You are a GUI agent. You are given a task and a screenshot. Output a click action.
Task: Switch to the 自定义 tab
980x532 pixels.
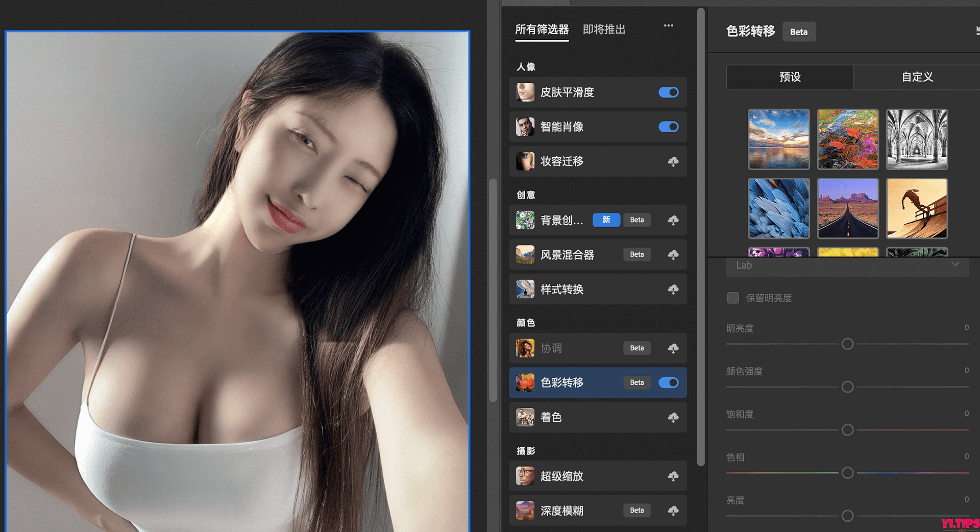click(916, 77)
